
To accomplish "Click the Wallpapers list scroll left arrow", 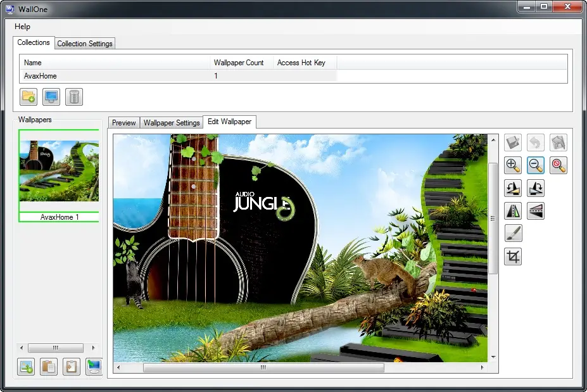I will coord(22,348).
